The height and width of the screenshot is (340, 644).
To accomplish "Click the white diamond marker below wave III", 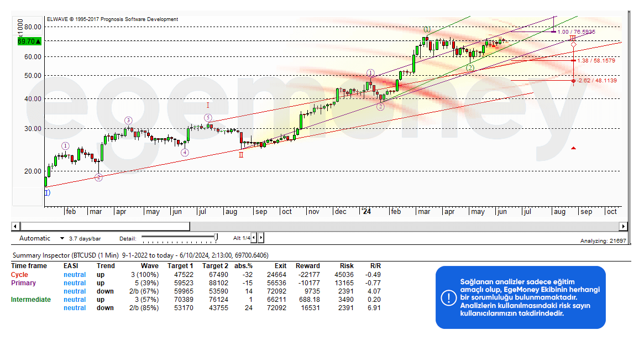I will [574, 44].
